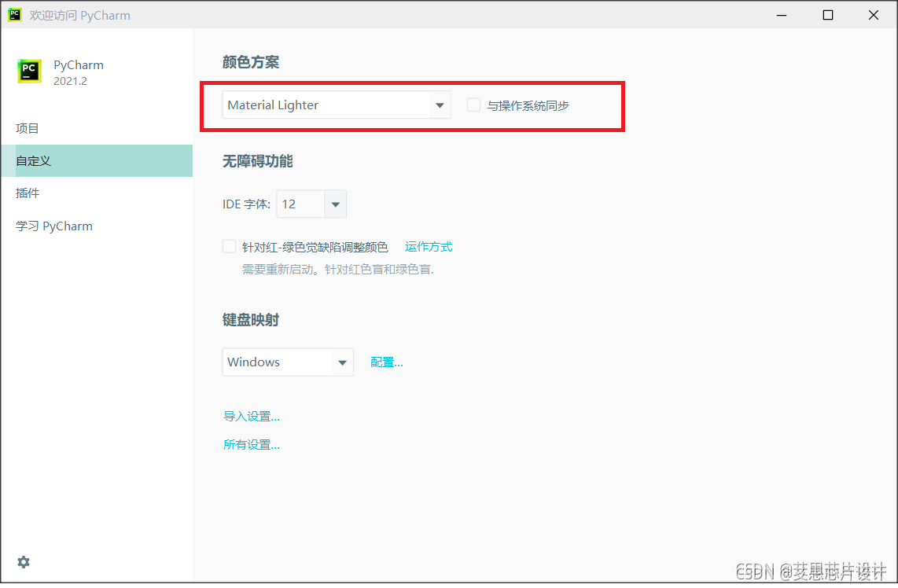The image size is (898, 588).
Task: Minimize the PyCharm welcome window
Action: pyautogui.click(x=781, y=15)
